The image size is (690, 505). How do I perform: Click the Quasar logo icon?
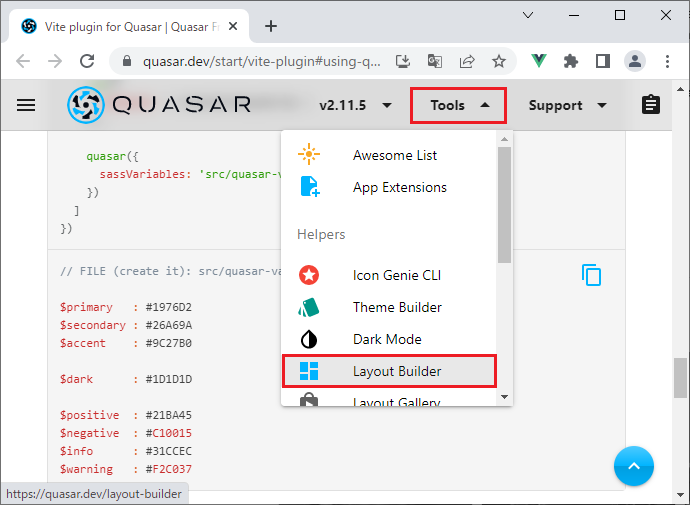click(x=86, y=105)
